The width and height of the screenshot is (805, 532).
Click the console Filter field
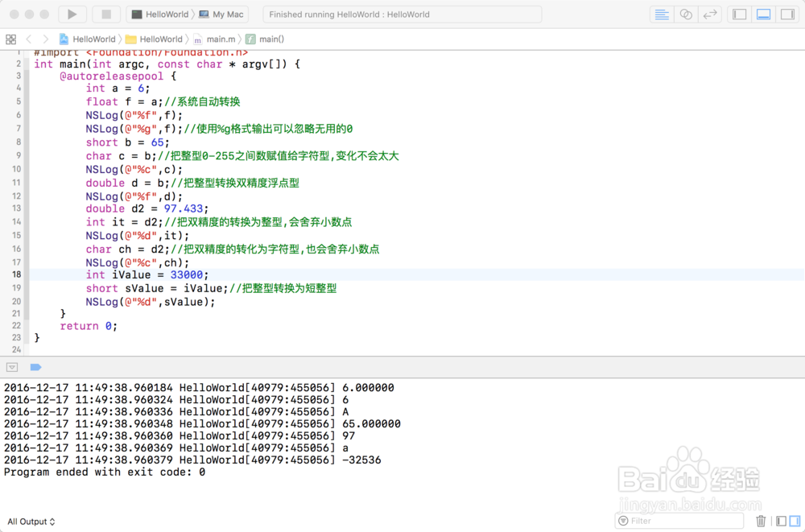679,521
